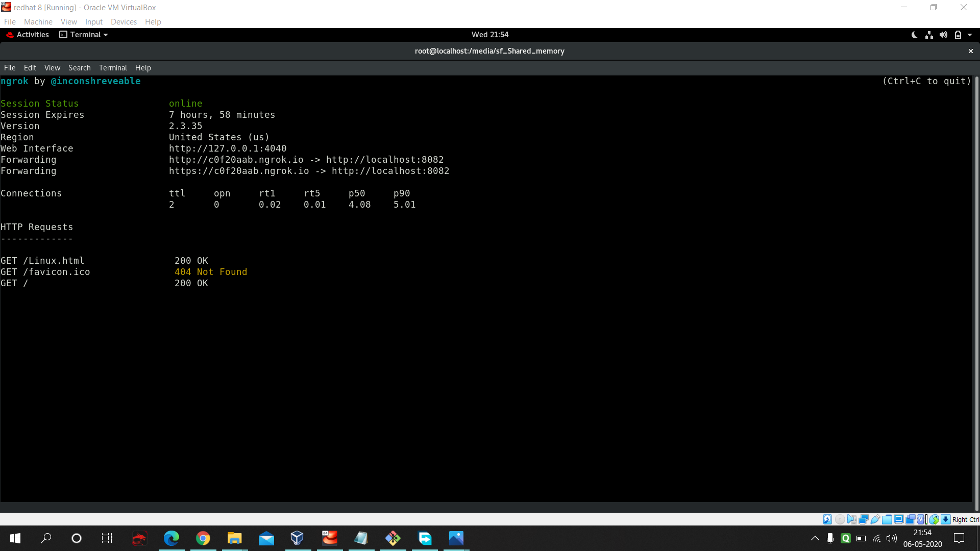Screen dimensions: 980x551
Task: Click the VirtualBox hard disk activity icon
Action: (827, 519)
